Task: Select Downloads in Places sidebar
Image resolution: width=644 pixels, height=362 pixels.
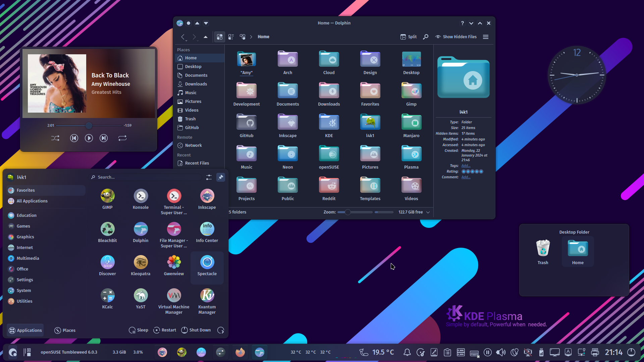Action: click(200, 84)
